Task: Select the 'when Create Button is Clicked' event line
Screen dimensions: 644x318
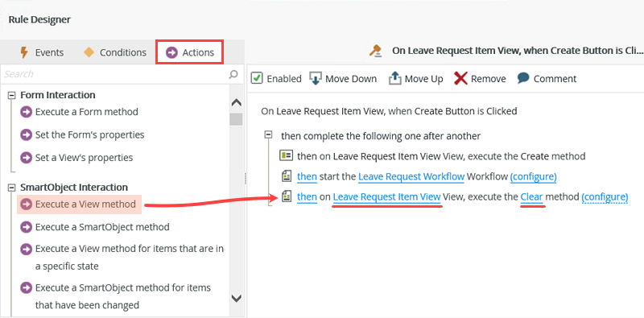Action: 389,111
